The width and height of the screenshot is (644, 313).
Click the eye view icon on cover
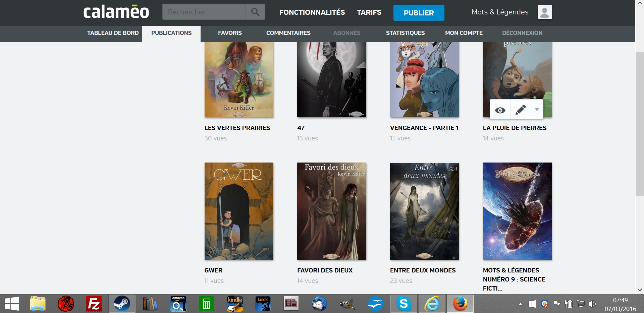point(500,110)
